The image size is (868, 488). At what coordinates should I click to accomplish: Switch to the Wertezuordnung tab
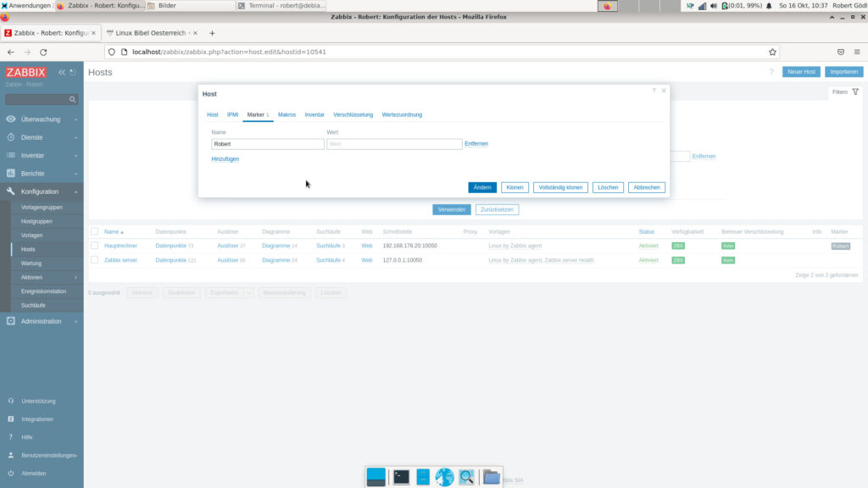(402, 114)
